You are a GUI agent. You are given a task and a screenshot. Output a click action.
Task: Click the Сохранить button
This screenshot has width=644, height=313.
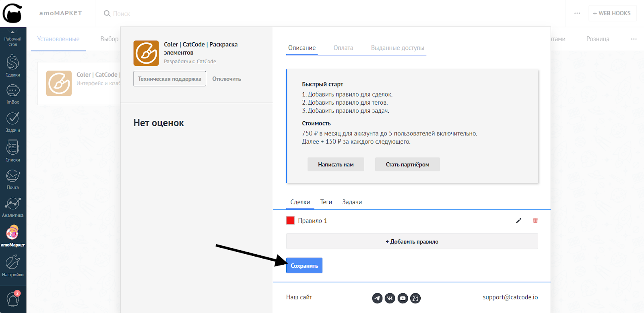[x=304, y=265]
